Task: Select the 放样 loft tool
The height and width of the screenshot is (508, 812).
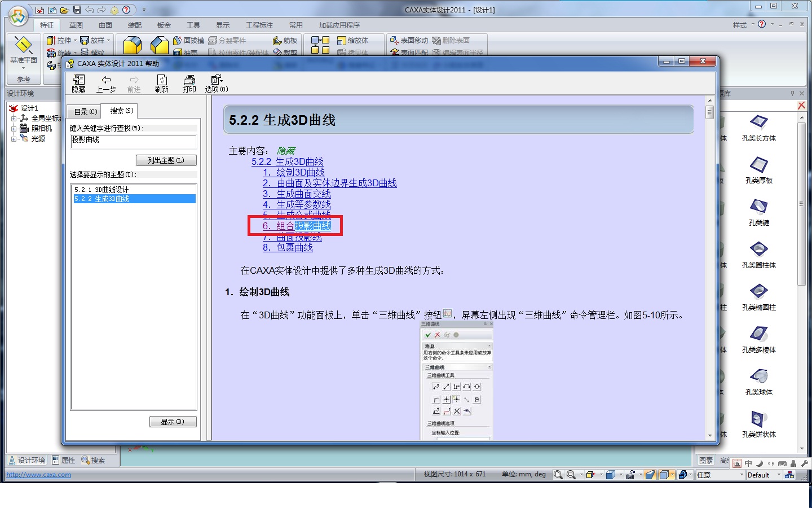Action: 93,41
